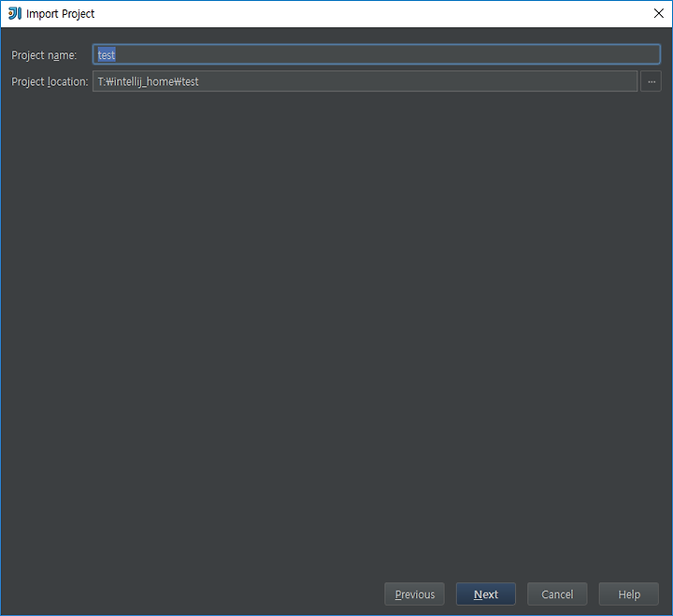Continue with the Next button

(x=486, y=595)
